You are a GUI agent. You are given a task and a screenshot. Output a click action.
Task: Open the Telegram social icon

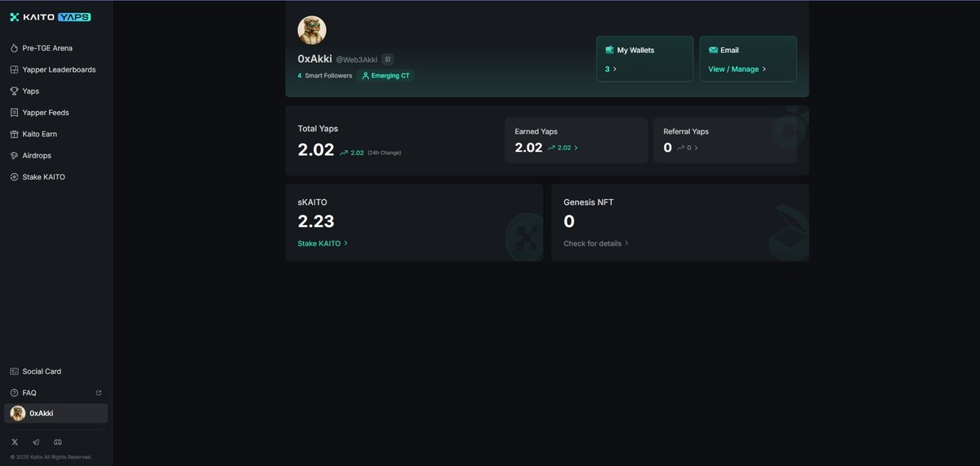[x=35, y=442]
